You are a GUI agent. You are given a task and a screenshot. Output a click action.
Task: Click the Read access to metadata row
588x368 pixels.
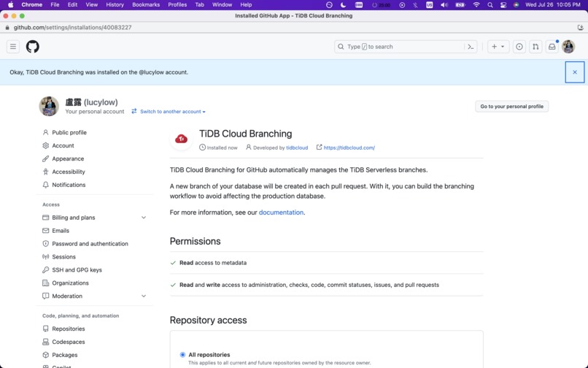326,263
